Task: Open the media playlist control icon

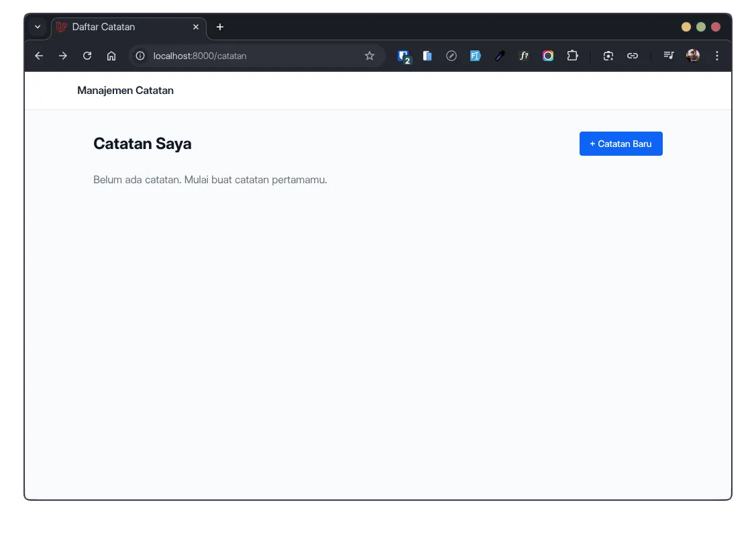Action: pos(669,56)
